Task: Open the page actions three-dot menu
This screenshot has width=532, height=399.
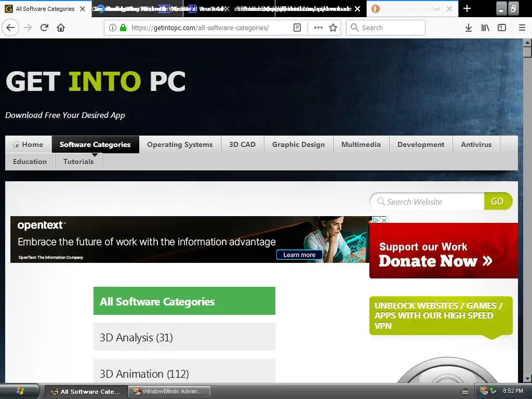Action: pos(318,28)
